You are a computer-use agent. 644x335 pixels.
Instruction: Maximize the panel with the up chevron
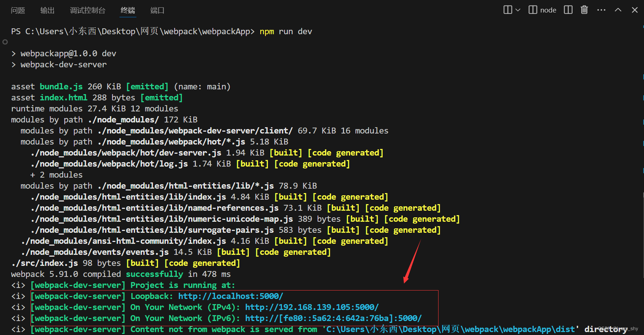pyautogui.click(x=618, y=10)
